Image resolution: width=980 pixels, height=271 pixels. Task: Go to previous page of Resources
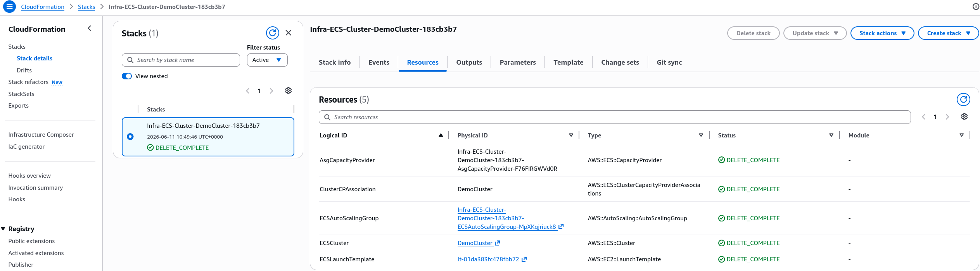pos(924,117)
